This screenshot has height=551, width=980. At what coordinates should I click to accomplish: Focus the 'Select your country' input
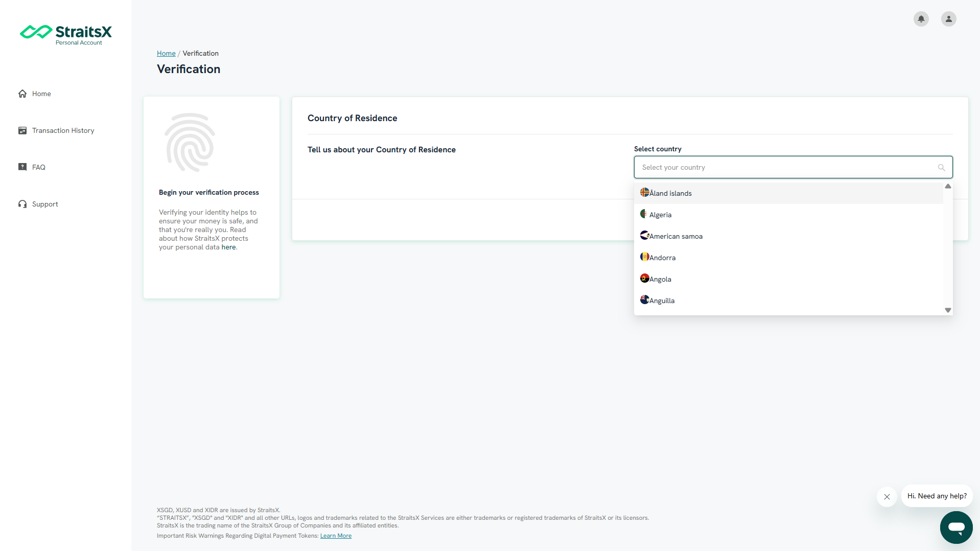(x=793, y=167)
